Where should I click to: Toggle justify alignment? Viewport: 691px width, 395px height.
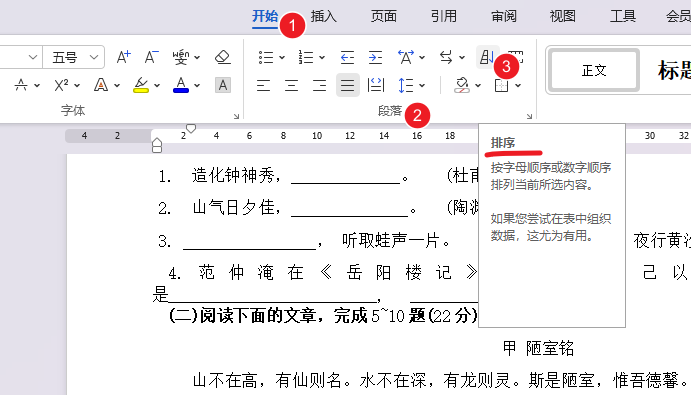click(347, 85)
